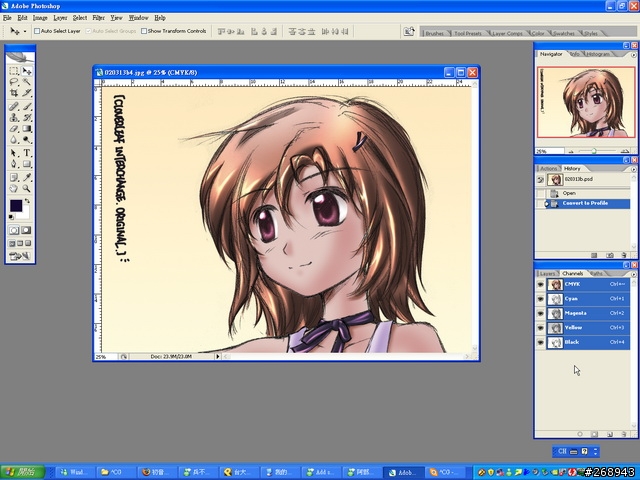Select the Path Selection tool

click(x=14, y=153)
